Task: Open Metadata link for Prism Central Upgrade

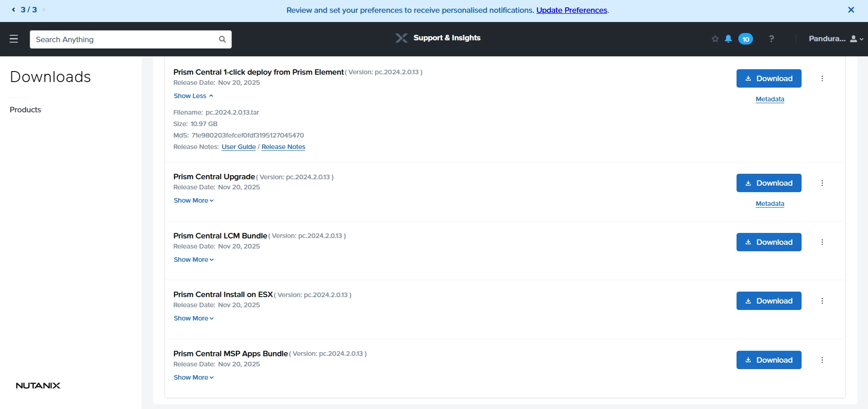Action: (770, 204)
